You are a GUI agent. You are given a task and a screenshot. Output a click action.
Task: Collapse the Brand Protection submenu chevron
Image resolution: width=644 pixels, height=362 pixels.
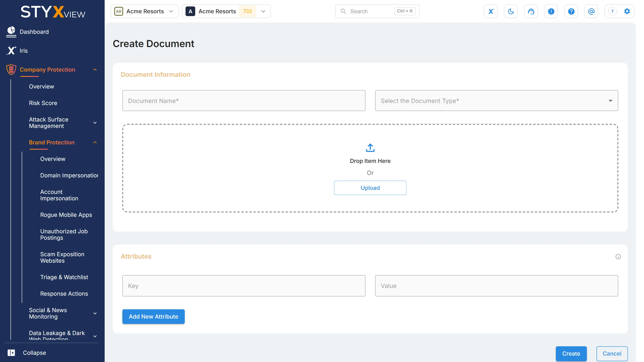click(x=95, y=142)
